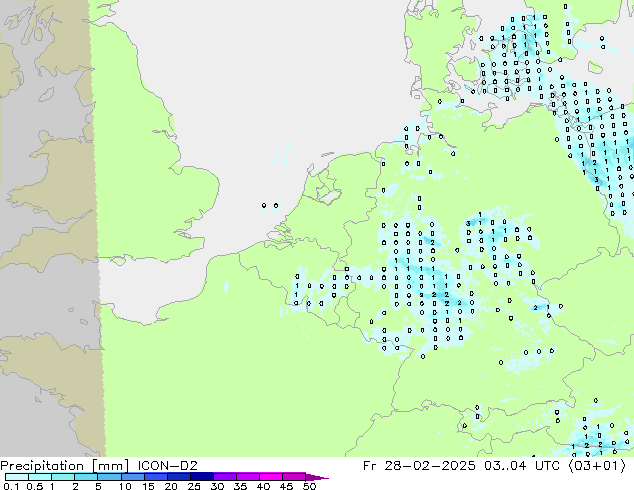Click the purple arrow above 50 mm
Viewport: 634px width, 490px height.
tap(317, 477)
